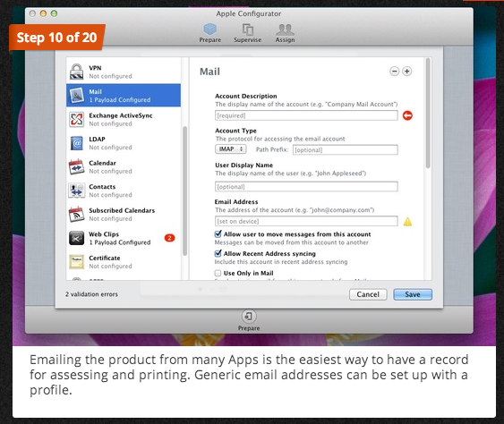Select the Mail payload icon
The width and height of the screenshot is (504, 424).
coord(76,96)
